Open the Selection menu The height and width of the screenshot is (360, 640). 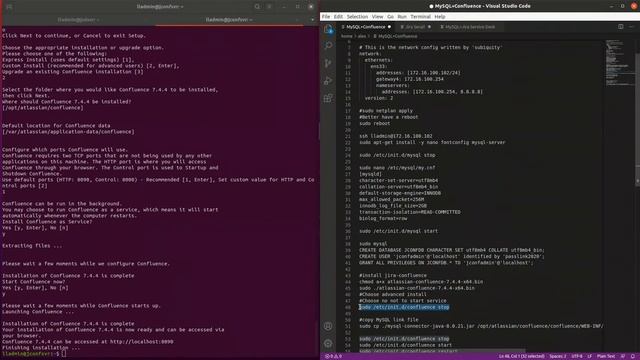click(x=357, y=17)
